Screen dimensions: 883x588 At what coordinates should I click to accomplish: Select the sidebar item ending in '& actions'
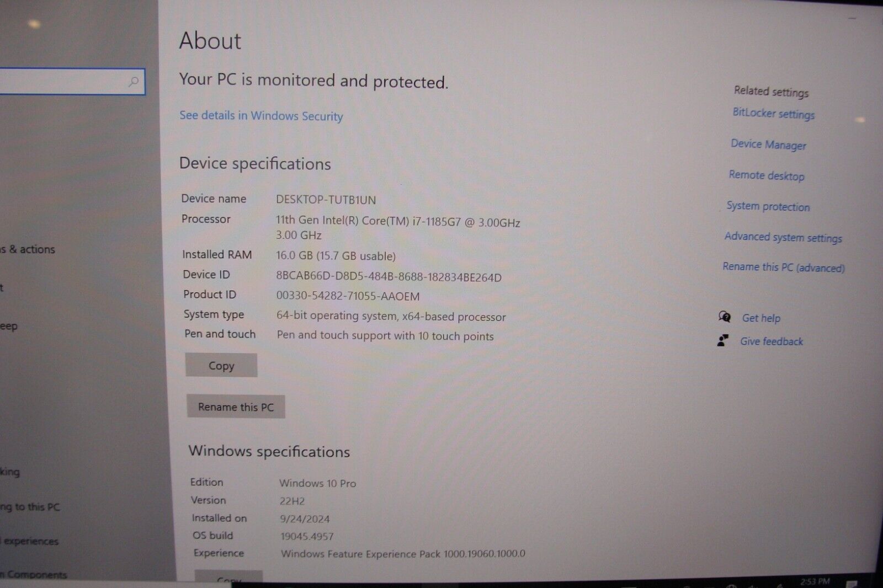tap(28, 249)
